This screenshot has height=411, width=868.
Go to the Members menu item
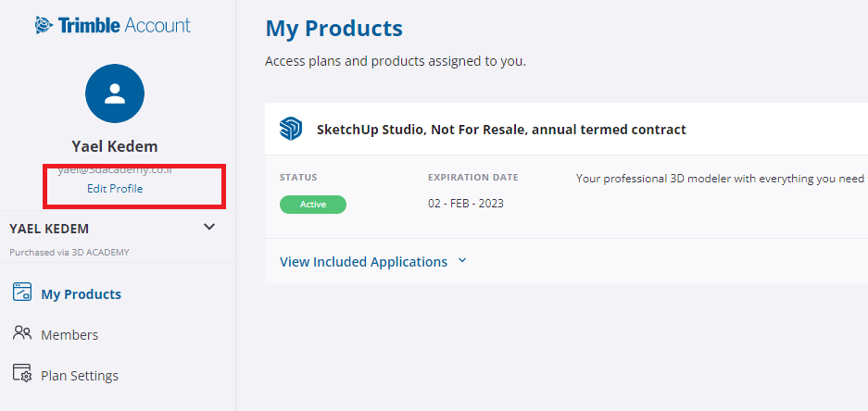[x=69, y=335]
